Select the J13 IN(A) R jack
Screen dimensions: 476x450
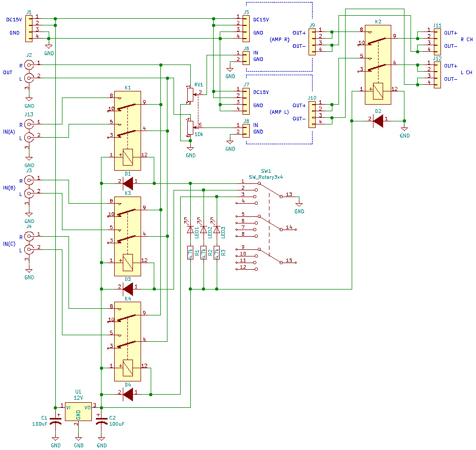coord(29,124)
